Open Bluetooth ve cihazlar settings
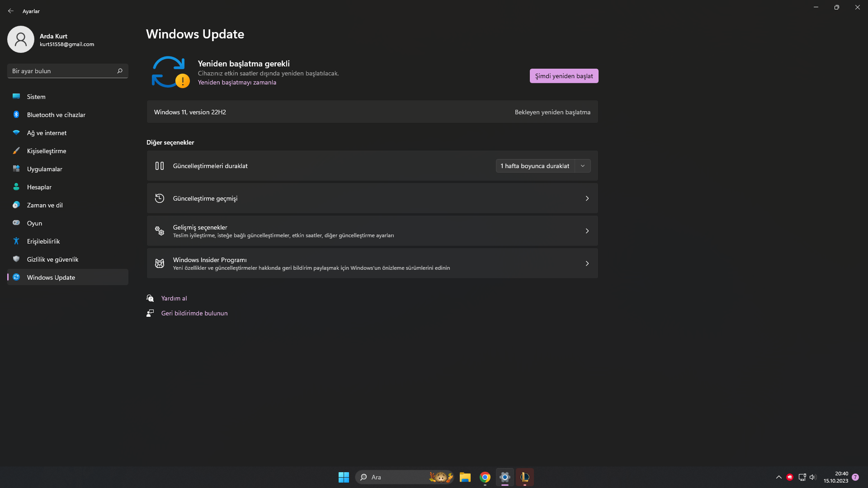868x488 pixels. point(68,115)
